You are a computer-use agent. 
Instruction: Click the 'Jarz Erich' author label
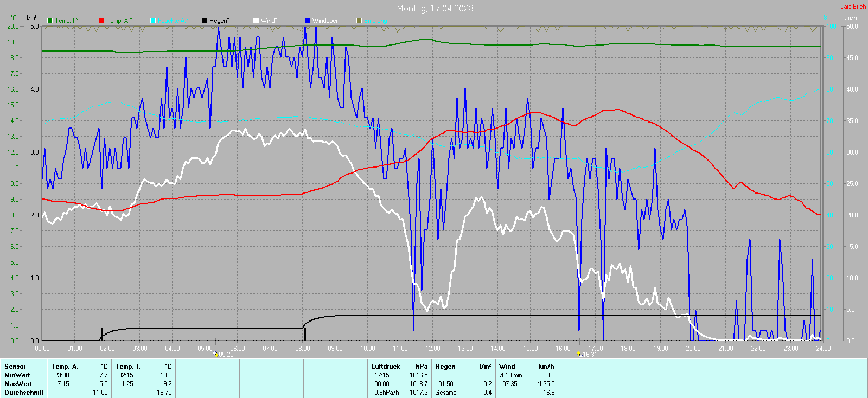(x=853, y=7)
